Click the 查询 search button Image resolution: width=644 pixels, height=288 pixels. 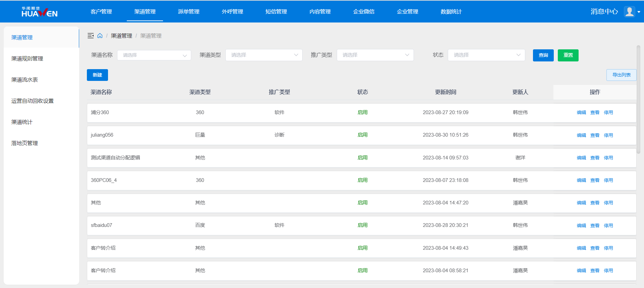(543, 55)
